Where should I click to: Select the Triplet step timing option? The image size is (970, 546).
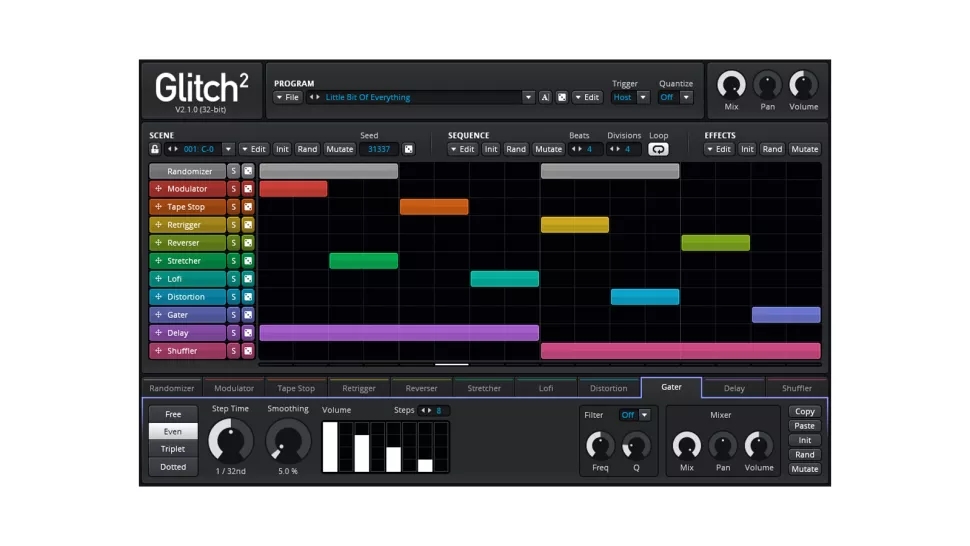point(173,449)
